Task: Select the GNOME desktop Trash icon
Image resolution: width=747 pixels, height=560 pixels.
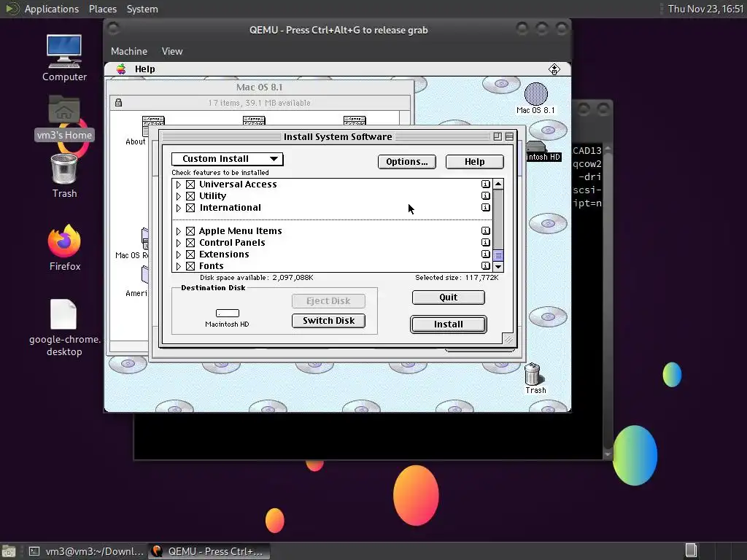Action: (64, 169)
